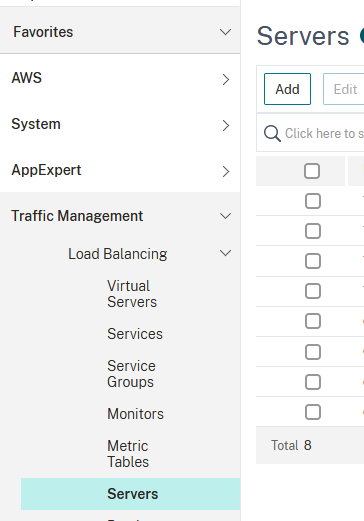Click the Add server button

pos(287,89)
